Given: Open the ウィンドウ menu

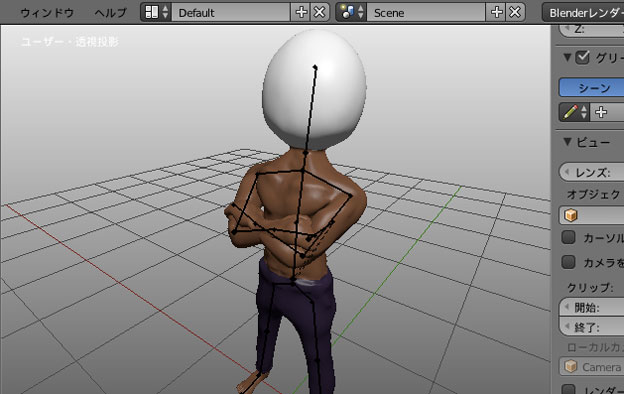Looking at the screenshot, I should (47, 13).
